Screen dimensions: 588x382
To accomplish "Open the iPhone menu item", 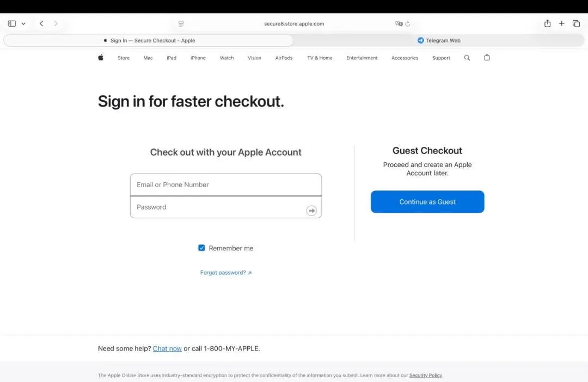I will click(198, 58).
